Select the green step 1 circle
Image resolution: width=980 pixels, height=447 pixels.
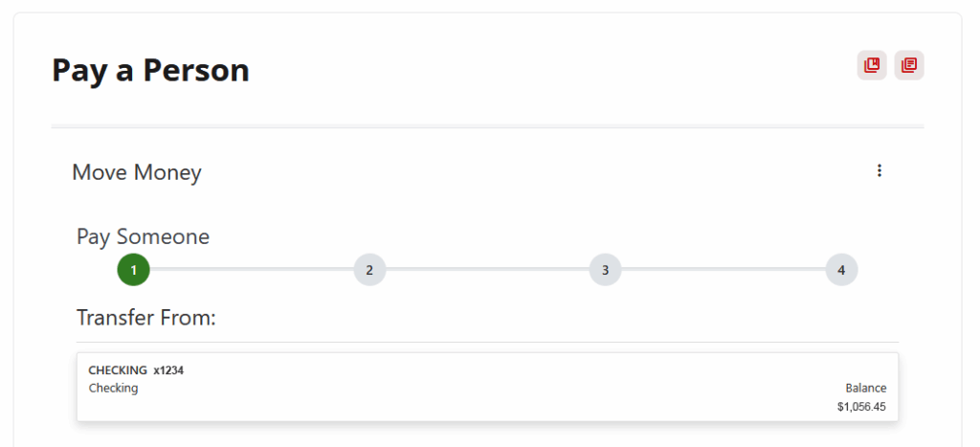(x=133, y=270)
